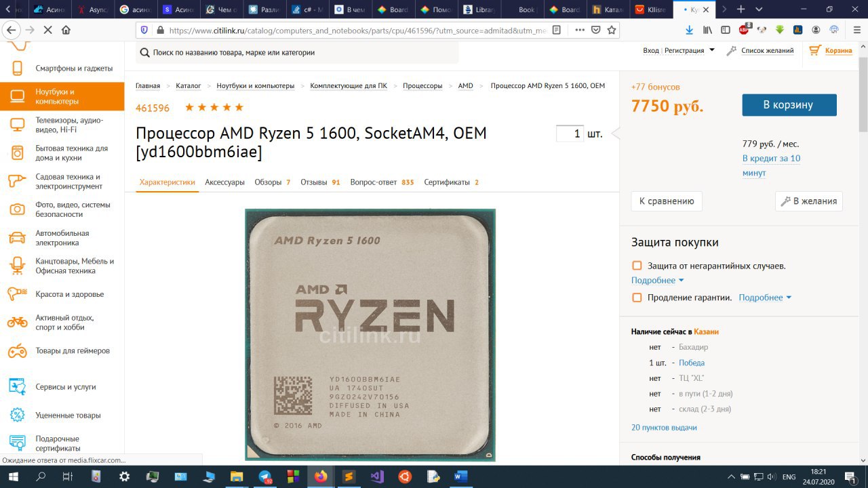This screenshot has width=868, height=488.
Task: Add the processor with В корзину button
Action: (789, 105)
